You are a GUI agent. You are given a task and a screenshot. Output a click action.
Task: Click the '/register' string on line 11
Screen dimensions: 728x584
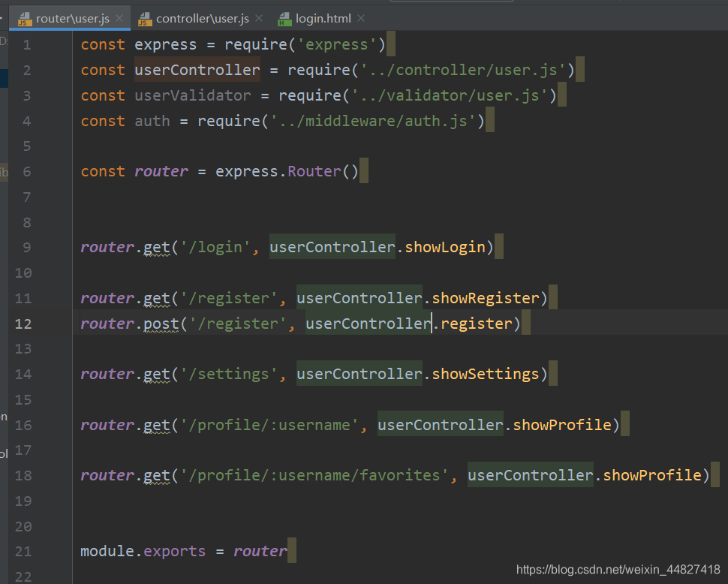tap(229, 298)
